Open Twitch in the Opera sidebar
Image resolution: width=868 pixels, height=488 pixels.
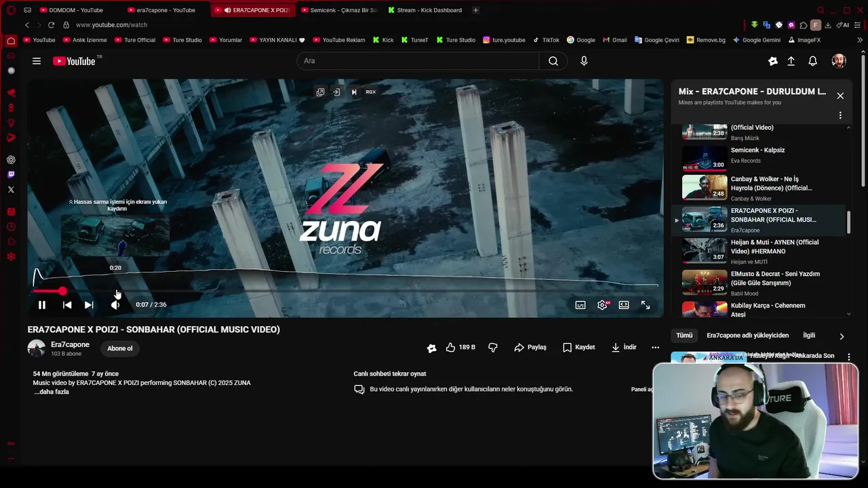tap(11, 175)
